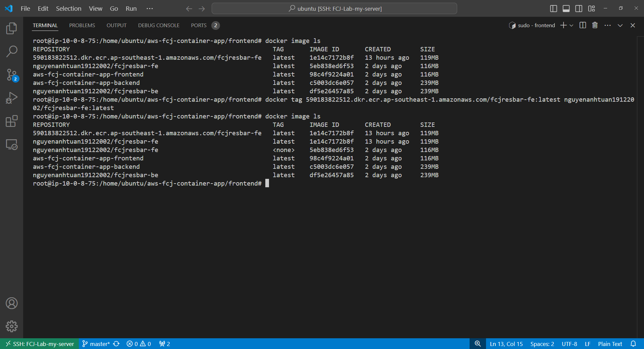Synchronize changes icon in status bar
Screen dimensions: 644x349
point(116,344)
